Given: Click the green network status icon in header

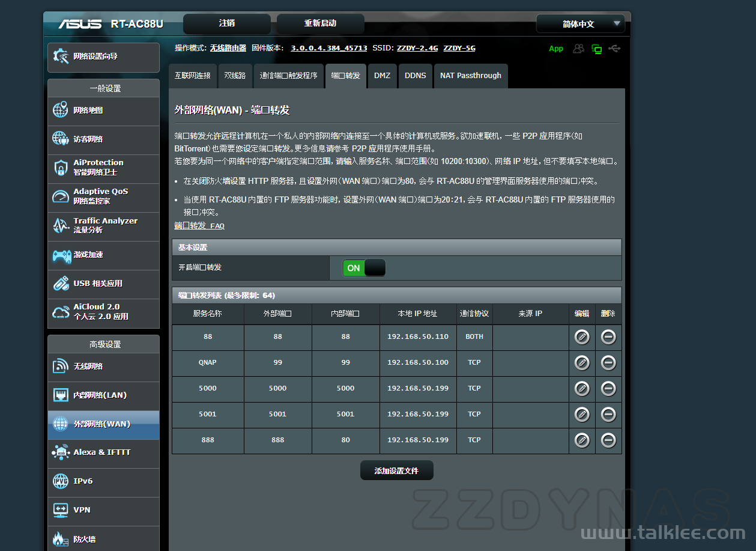Looking at the screenshot, I should (596, 49).
